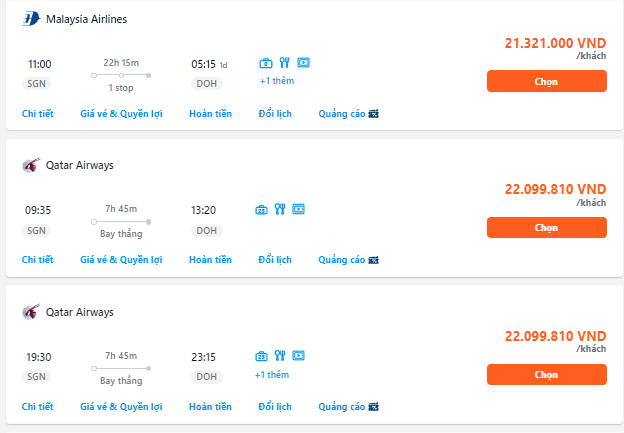Screen dimensions: 624x433
Task: Expand '+1 thêm' amenities on 19:30 Qatar flight
Action: [x=272, y=375]
